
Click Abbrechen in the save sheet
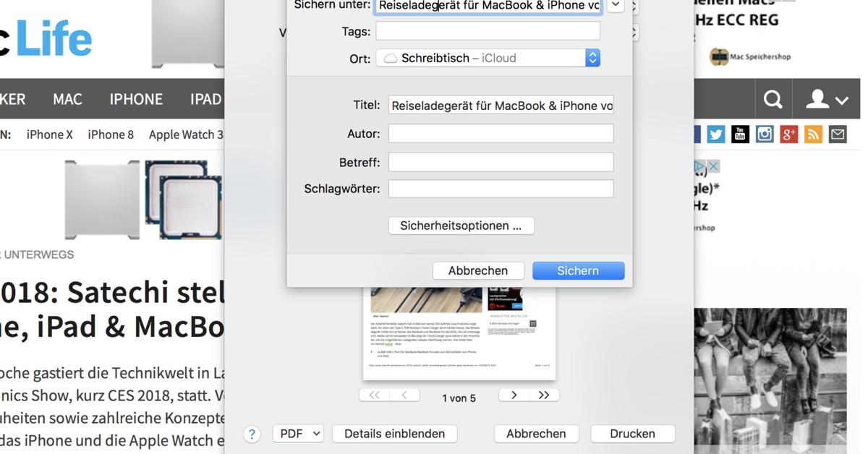click(478, 270)
